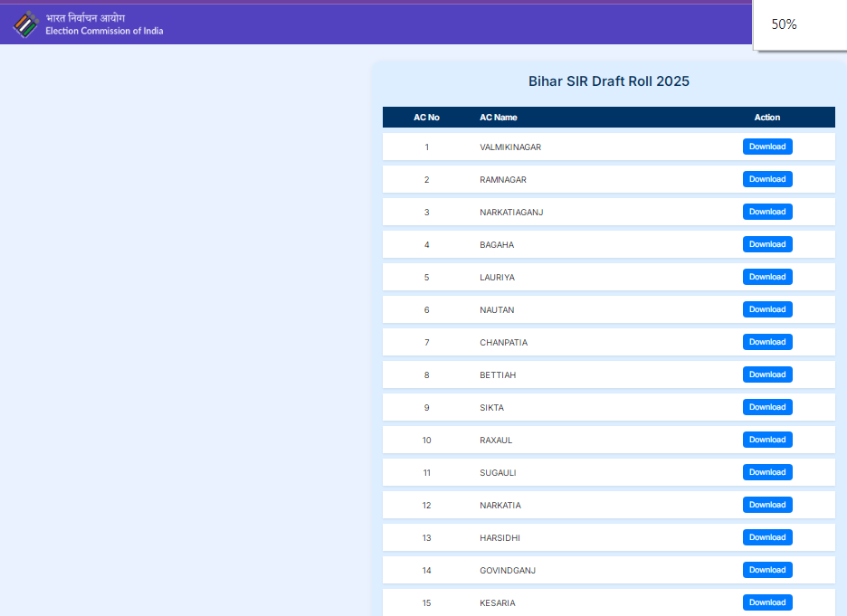This screenshot has width=847, height=616.
Task: Download the NARKATIAGANJ constituency roll
Action: point(766,212)
